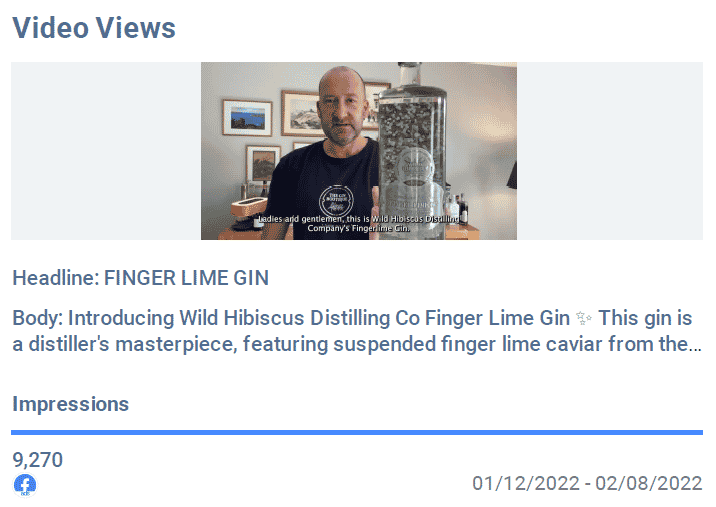
Task: Click the blue Impressions progress bar
Action: pos(357,432)
